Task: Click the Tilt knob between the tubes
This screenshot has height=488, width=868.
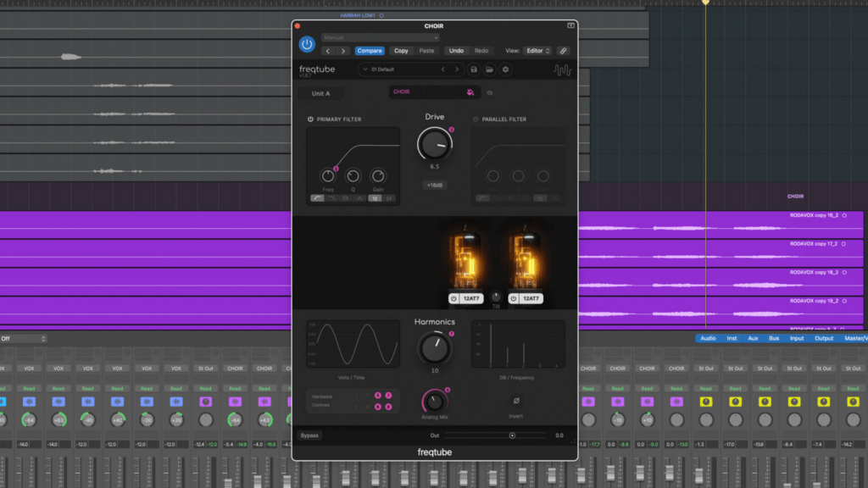Action: click(496, 297)
